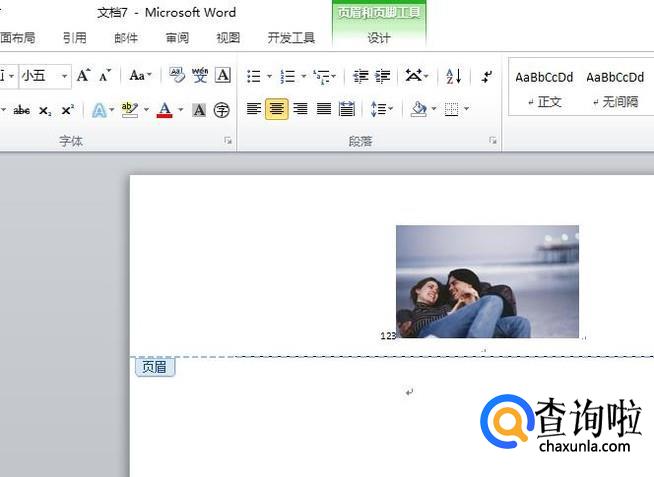The image size is (654, 477).
Task: Open the 面布局 tab
Action: click(x=18, y=38)
